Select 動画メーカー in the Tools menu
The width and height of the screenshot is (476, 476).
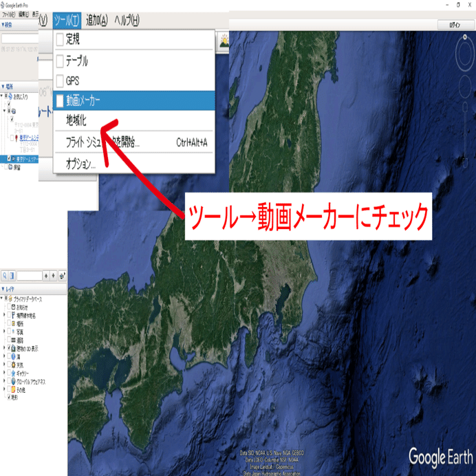pyautogui.click(x=134, y=100)
